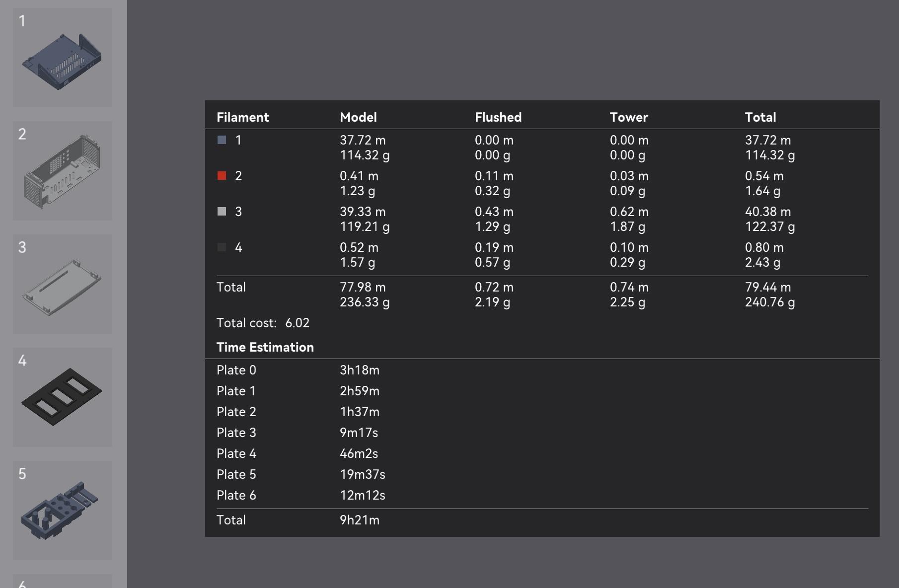Select the Plate 4 row label
Screen dimensions: 899x588
[x=236, y=453]
